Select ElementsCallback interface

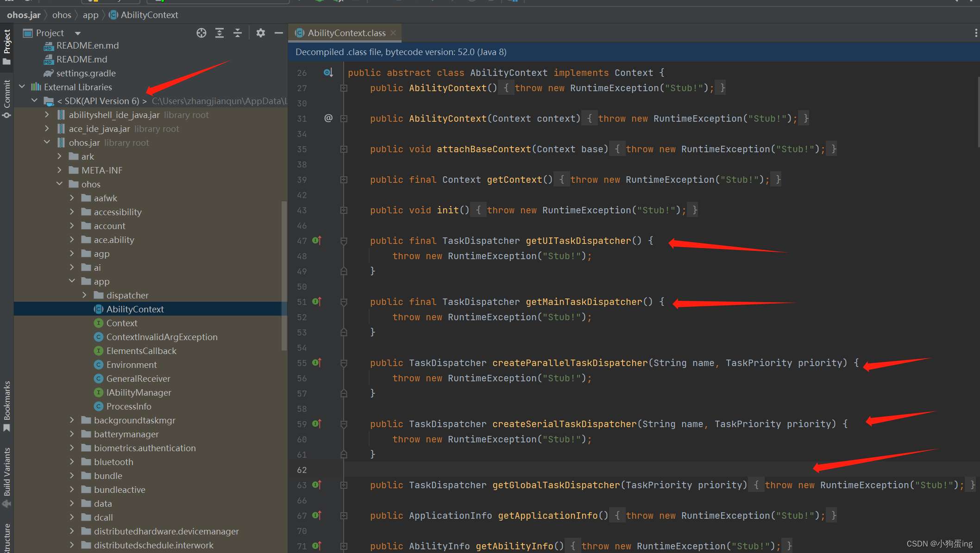(141, 351)
